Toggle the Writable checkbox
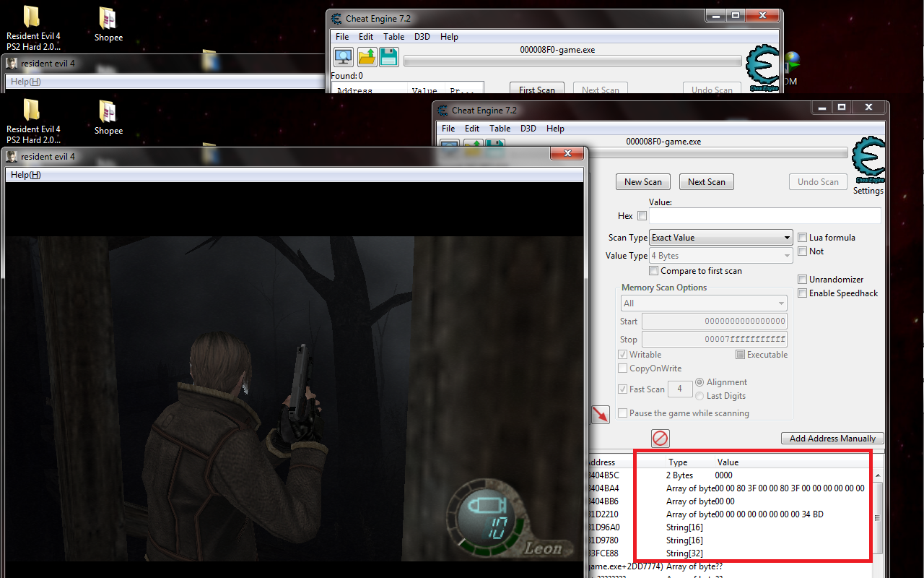 (x=622, y=355)
